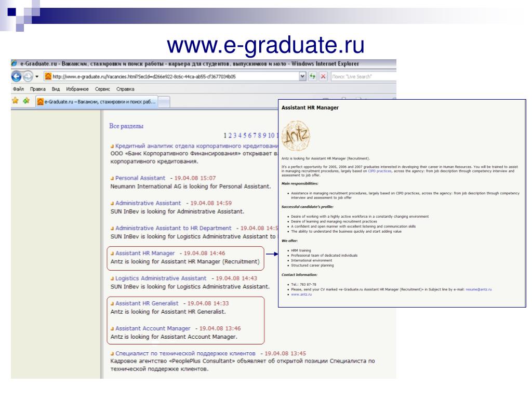This screenshot has height=399, width=532.
Task: Click the 'Main responsibilities:' heading
Action: click(x=300, y=183)
